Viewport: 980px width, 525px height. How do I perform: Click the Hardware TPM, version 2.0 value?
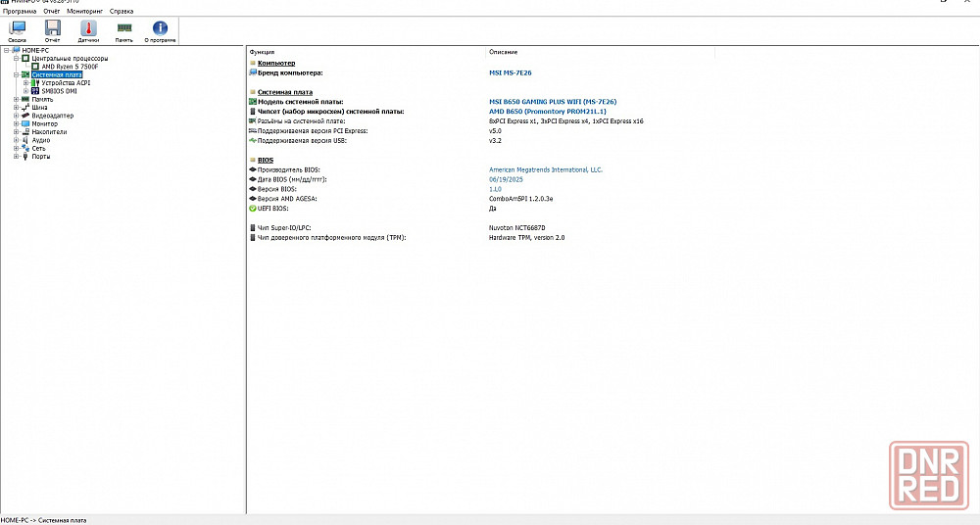pyautogui.click(x=526, y=237)
